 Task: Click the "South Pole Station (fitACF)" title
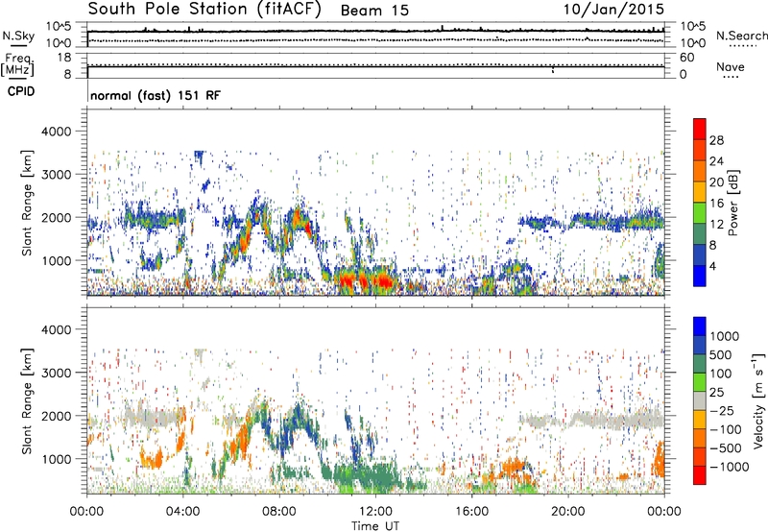tap(204, 10)
